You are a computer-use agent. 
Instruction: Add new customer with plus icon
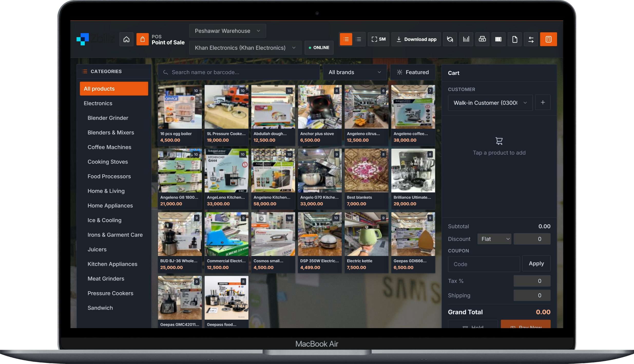[x=543, y=103]
